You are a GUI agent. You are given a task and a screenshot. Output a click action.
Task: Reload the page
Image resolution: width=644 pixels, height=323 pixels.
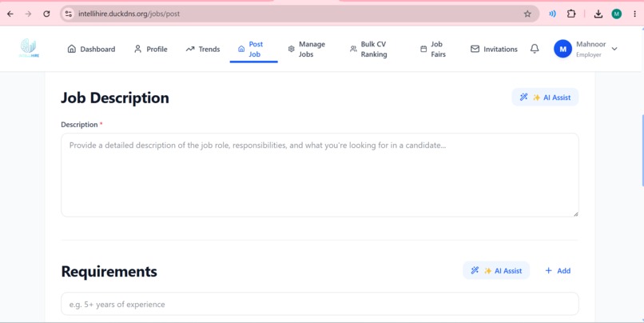46,14
